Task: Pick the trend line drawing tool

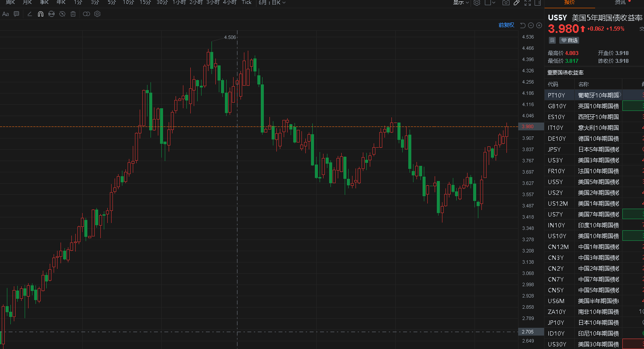Action: (30, 14)
